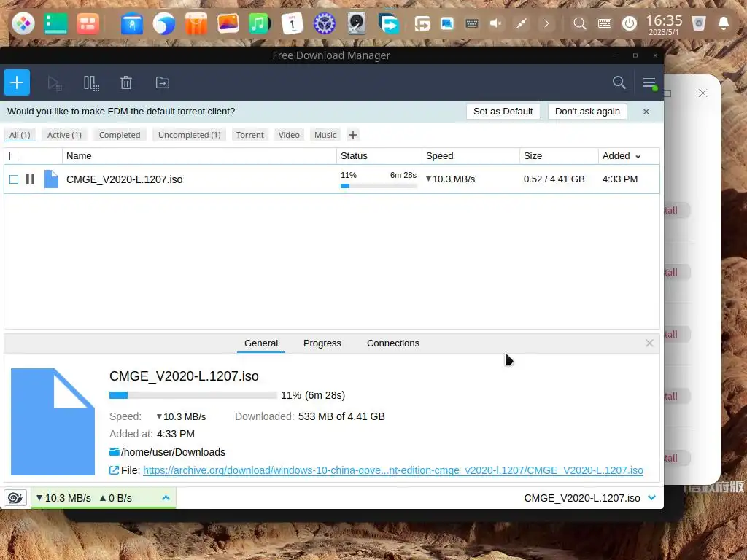Open the downloads folder icon next to /home/user/Downloads

[x=115, y=451]
